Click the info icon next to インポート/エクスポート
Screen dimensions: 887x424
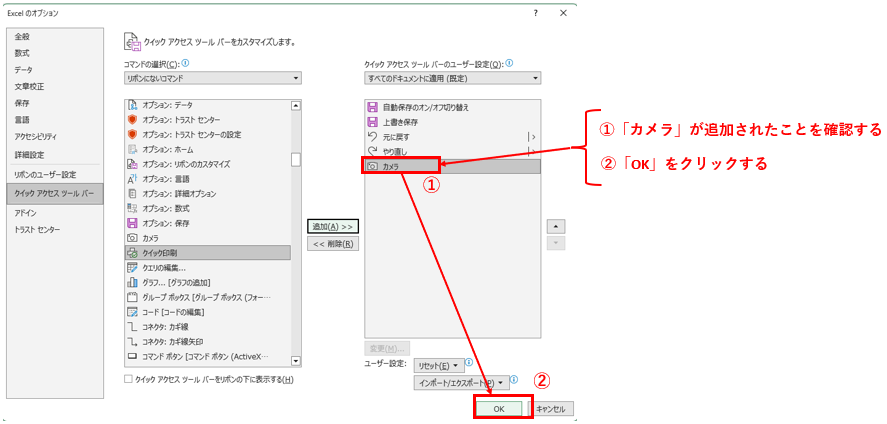click(514, 379)
